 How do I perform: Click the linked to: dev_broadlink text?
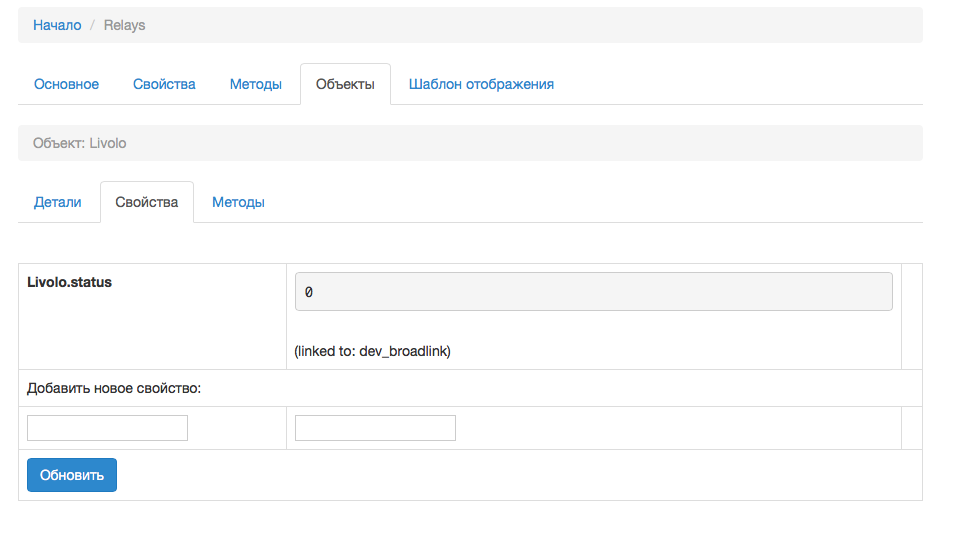372,352
